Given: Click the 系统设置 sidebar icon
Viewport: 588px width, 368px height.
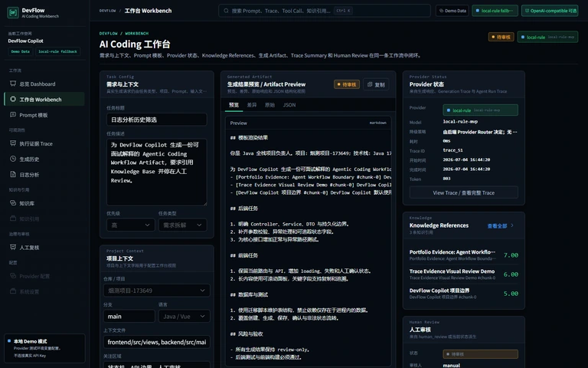Looking at the screenshot, I should [13, 291].
